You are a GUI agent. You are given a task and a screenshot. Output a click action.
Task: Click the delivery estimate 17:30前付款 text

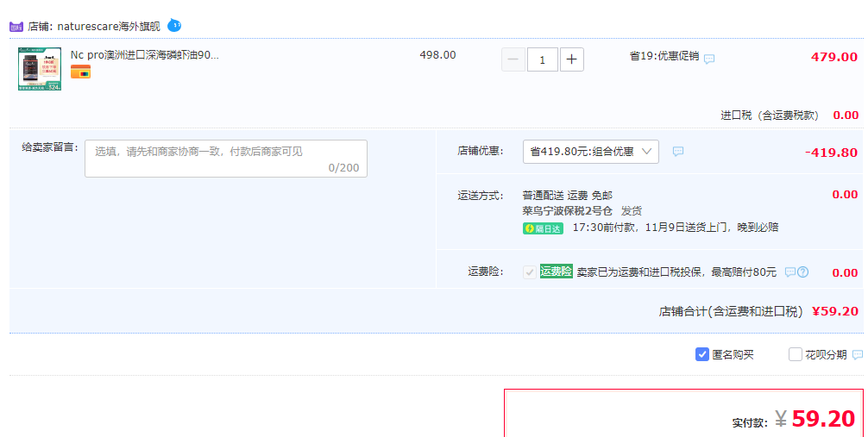point(676,228)
